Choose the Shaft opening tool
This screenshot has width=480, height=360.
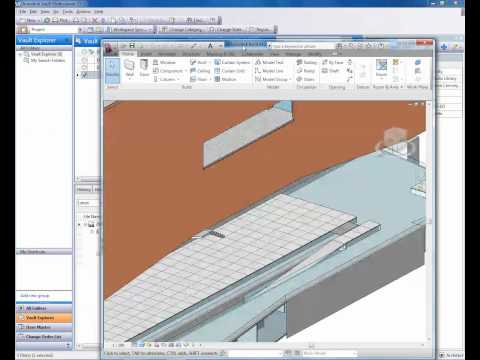[x=330, y=71]
